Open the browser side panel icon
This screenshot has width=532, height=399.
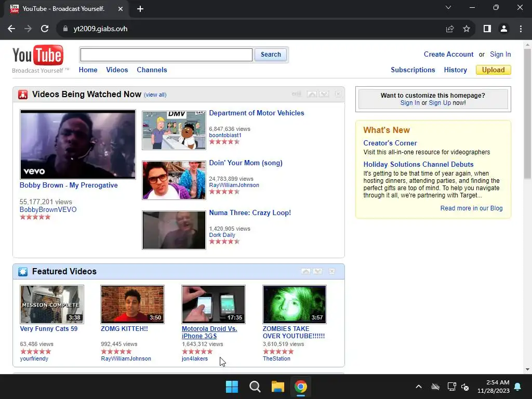click(x=487, y=29)
